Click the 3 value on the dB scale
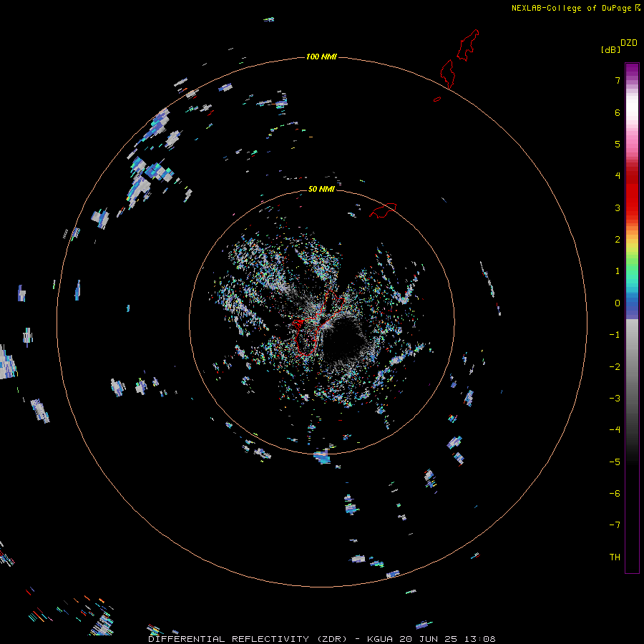644x644 pixels. 617,208
